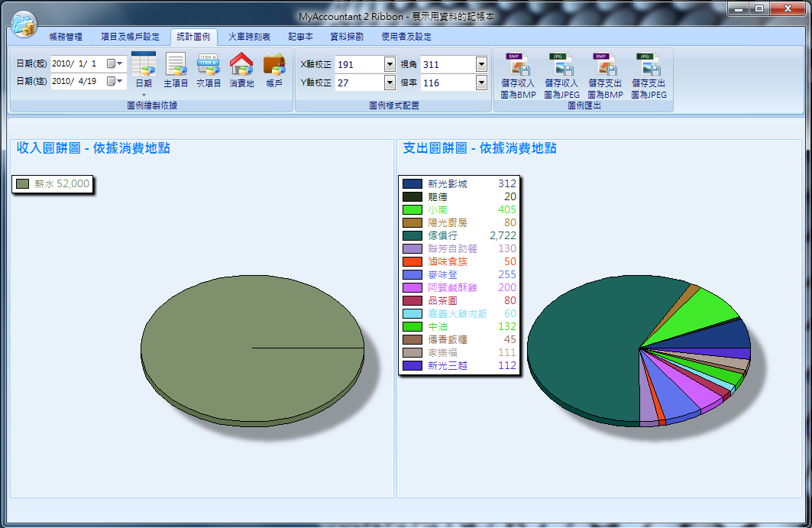This screenshot has height=528, width=812.
Task: Click the 薪水 52,000 legend entry
Action: 52,183
